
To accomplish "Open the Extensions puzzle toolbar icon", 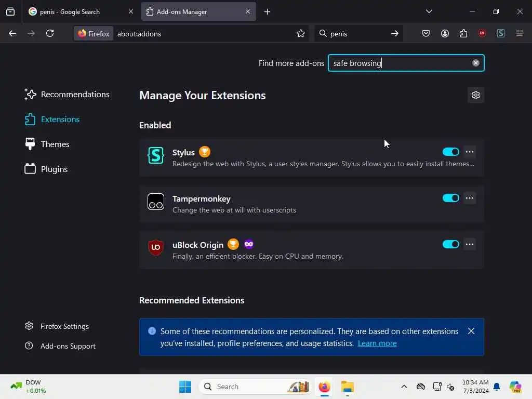I will (x=463, y=33).
